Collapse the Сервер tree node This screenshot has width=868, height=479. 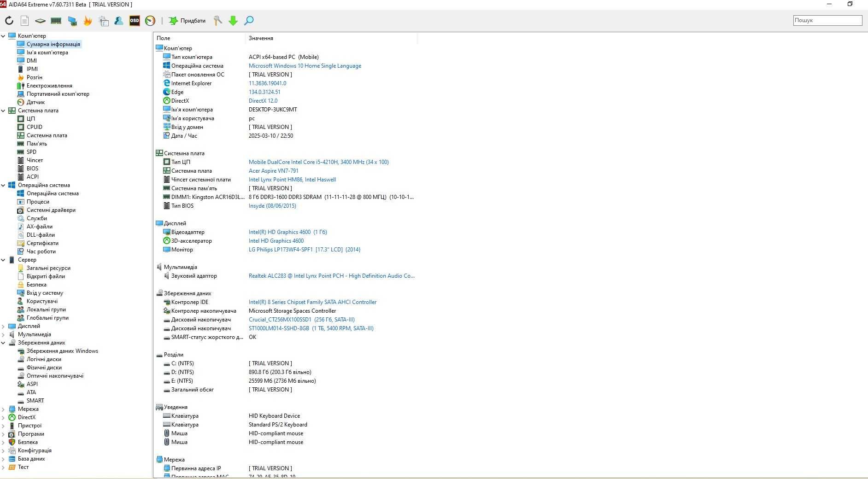pyautogui.click(x=3, y=260)
